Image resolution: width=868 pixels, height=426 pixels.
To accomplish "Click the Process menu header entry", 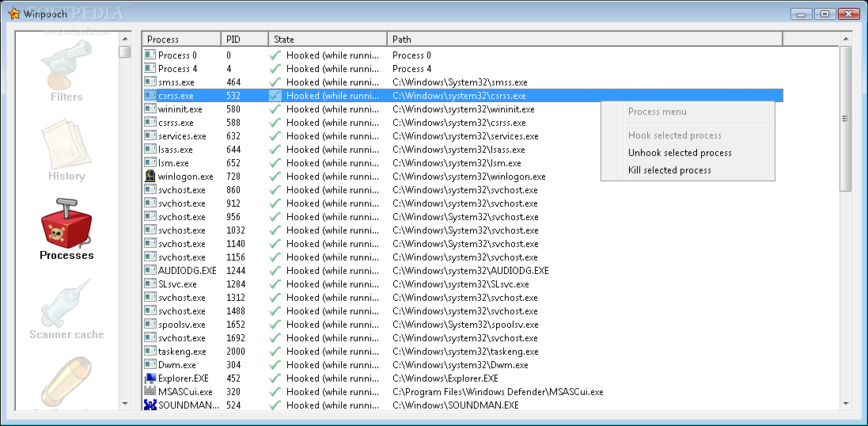I will (x=657, y=112).
